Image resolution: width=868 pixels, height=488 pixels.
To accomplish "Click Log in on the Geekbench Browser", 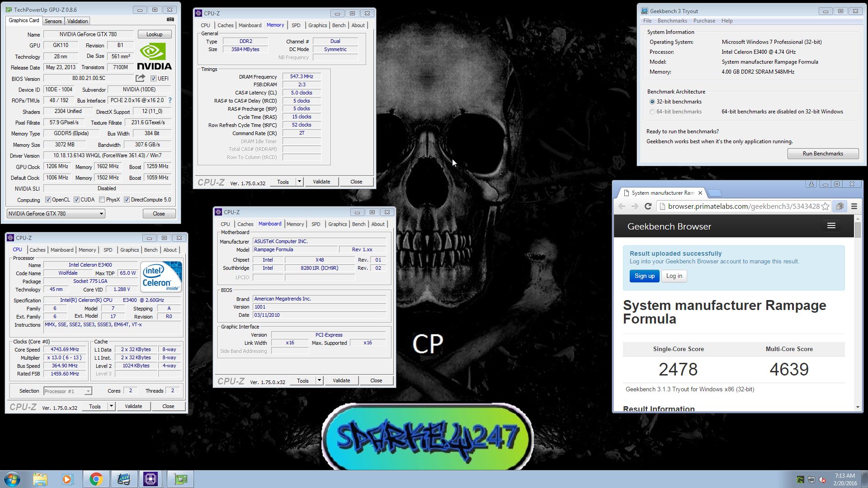I will pyautogui.click(x=674, y=276).
